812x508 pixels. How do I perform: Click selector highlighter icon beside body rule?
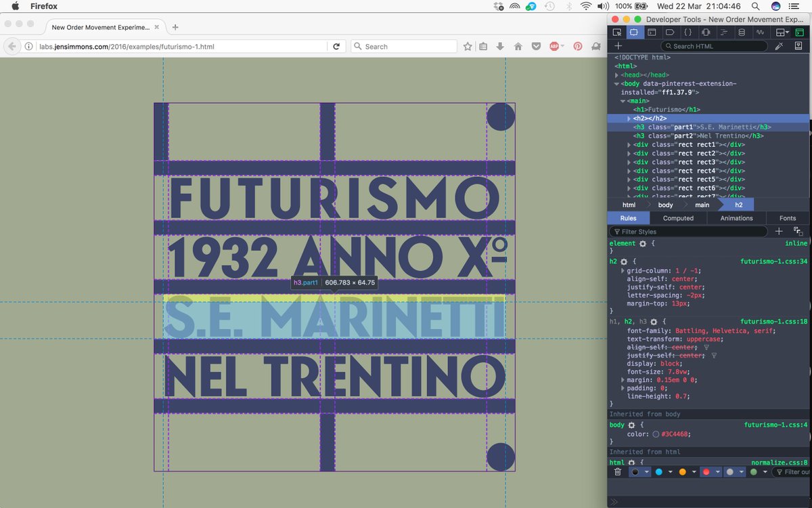coord(631,425)
